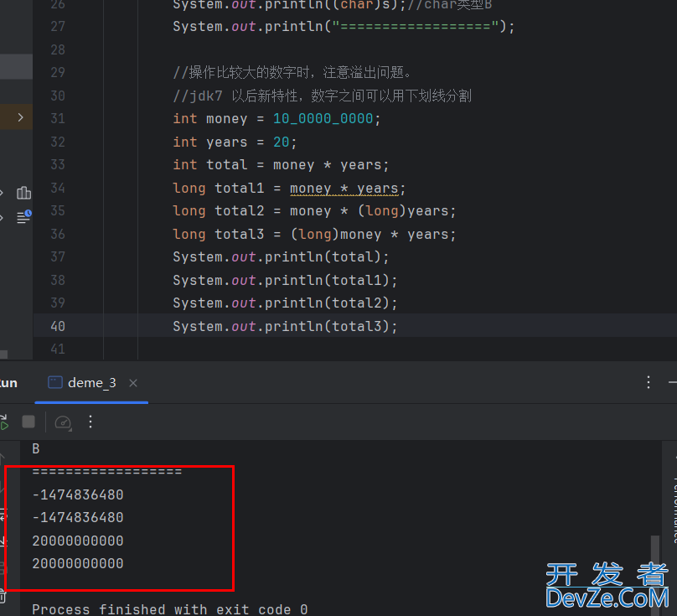Click the Scratches list icon with clock badge
This screenshot has height=616, width=677.
coord(23,217)
